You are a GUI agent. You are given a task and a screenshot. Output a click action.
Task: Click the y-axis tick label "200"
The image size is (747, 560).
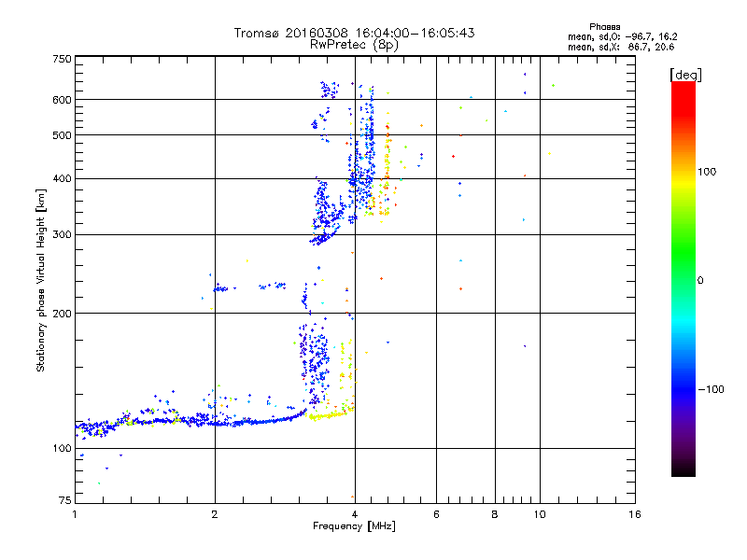coord(62,314)
